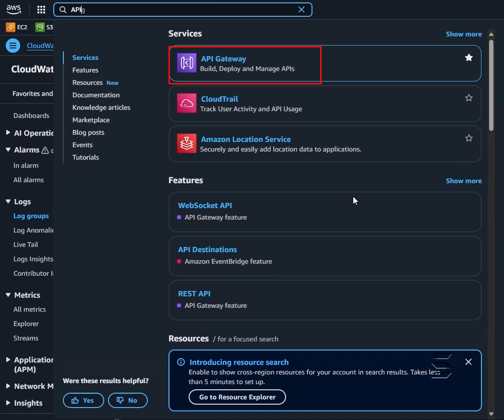
Task: Select the Events search category
Action: click(x=82, y=145)
